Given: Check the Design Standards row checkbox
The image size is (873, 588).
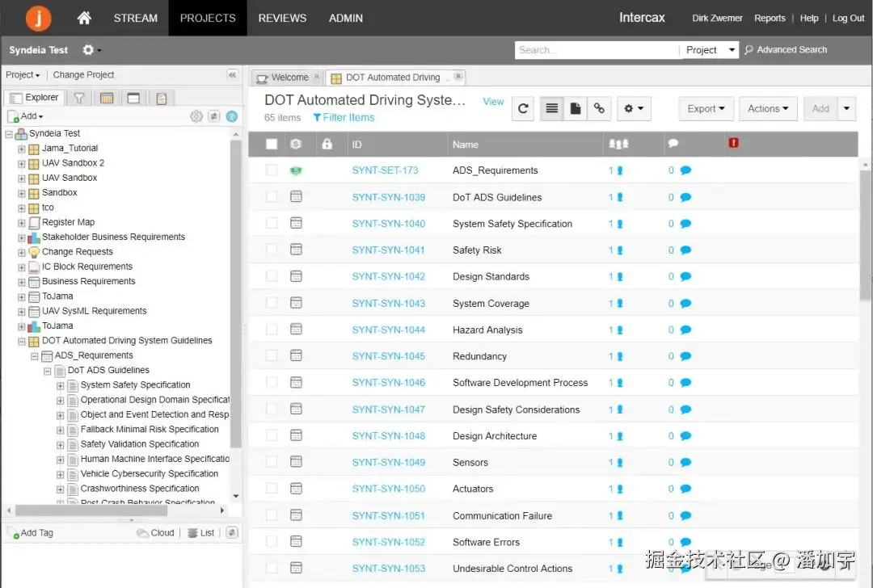Looking at the screenshot, I should (x=272, y=276).
